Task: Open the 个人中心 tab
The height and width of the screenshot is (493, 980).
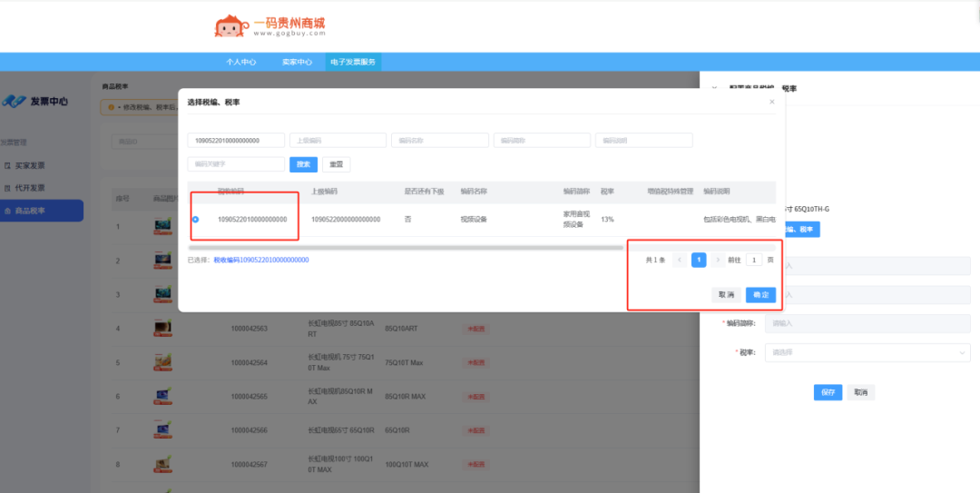Action: point(241,62)
